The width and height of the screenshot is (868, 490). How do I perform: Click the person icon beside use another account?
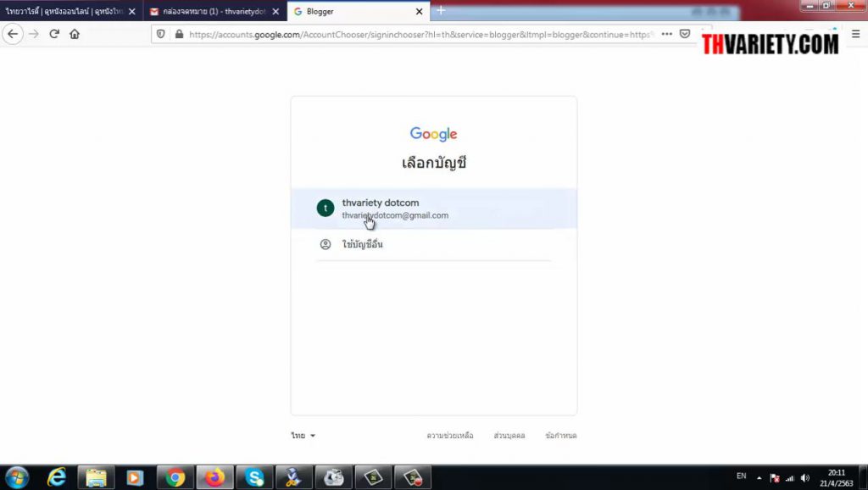point(325,244)
